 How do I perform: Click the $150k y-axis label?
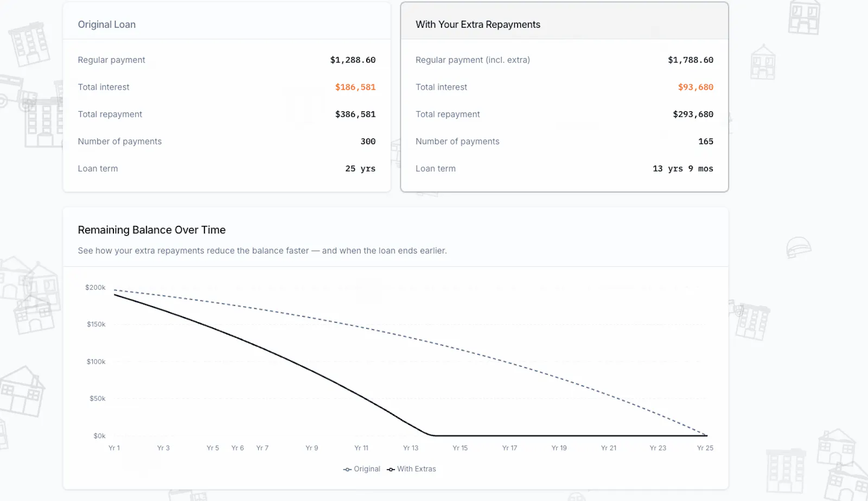pyautogui.click(x=96, y=324)
